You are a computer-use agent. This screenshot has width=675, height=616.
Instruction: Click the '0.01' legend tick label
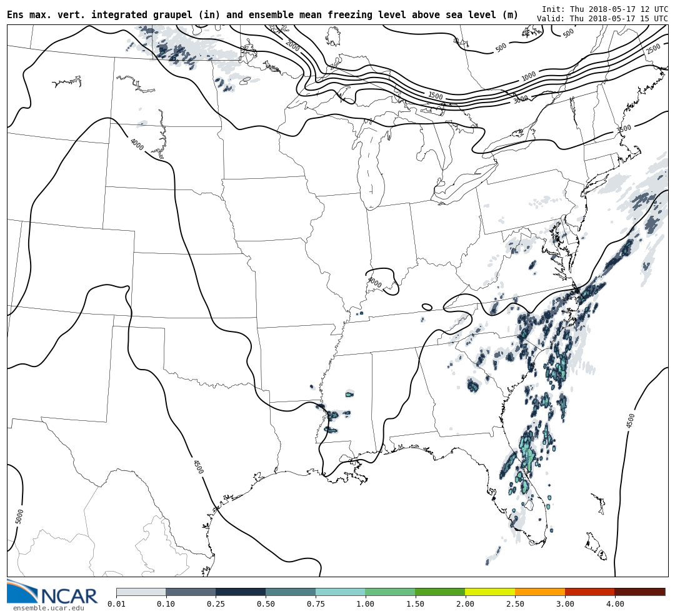click(x=117, y=604)
